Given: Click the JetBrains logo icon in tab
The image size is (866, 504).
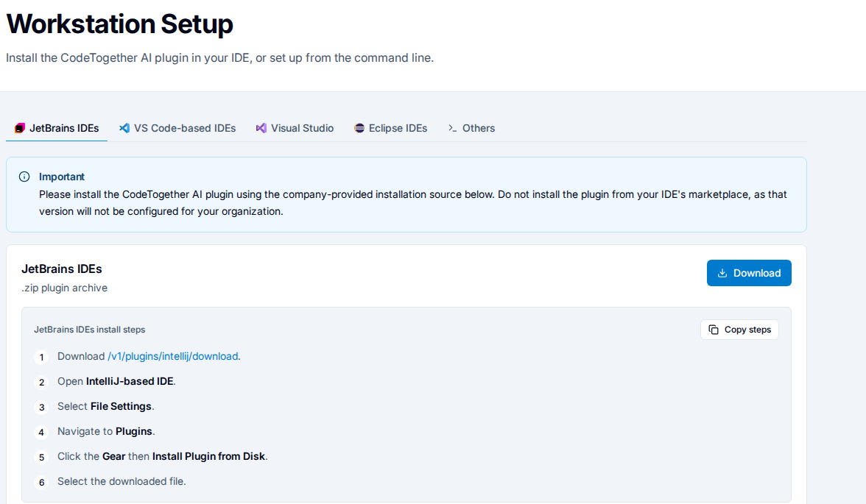Looking at the screenshot, I should point(20,128).
